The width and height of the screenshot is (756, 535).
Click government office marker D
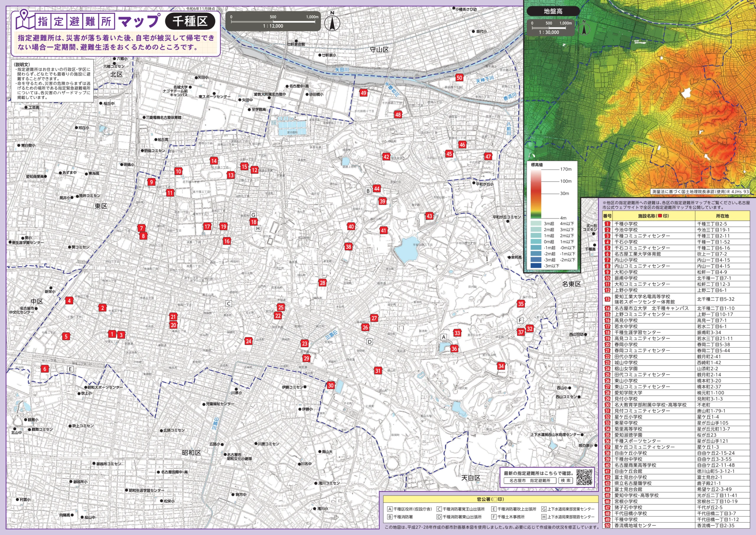(x=369, y=342)
